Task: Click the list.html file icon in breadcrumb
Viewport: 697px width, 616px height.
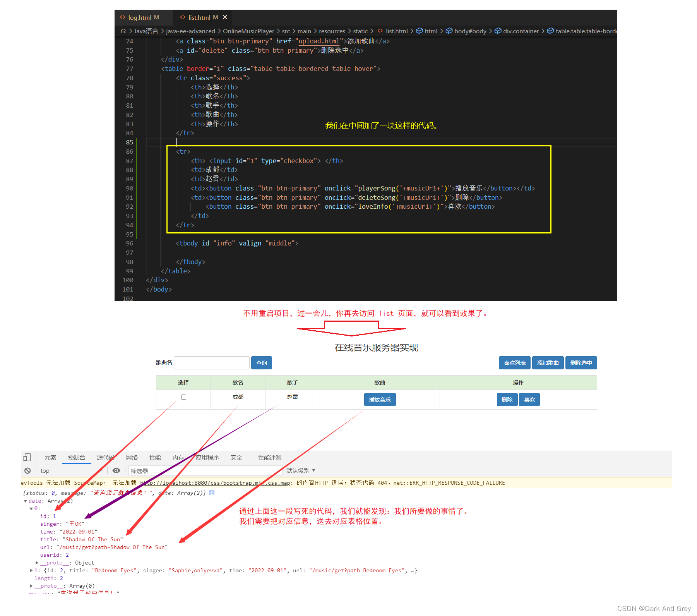Action: [x=380, y=31]
